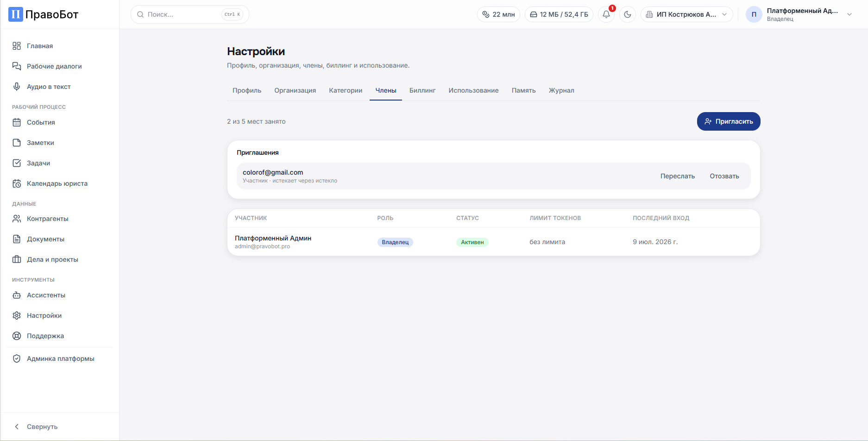
Task: Open the Память tab
Action: 524,90
